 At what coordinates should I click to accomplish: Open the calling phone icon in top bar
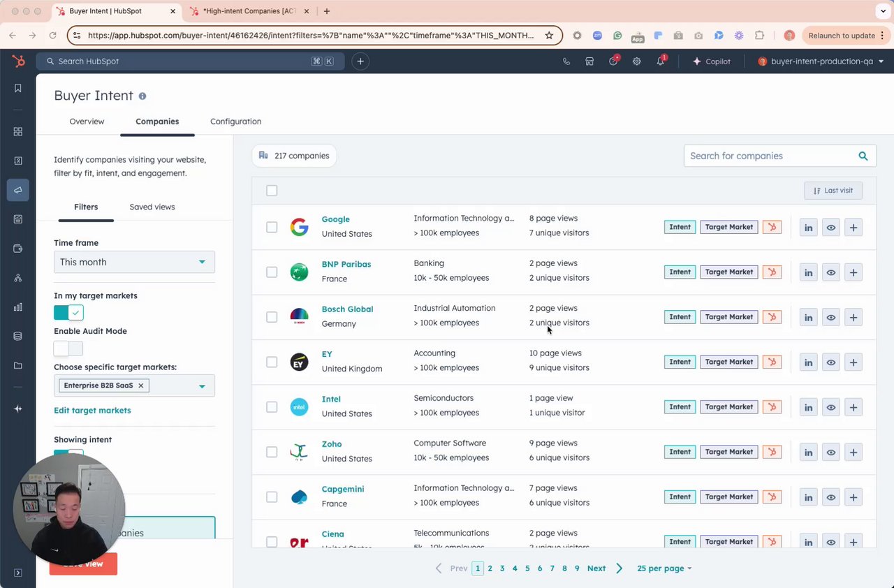click(566, 61)
